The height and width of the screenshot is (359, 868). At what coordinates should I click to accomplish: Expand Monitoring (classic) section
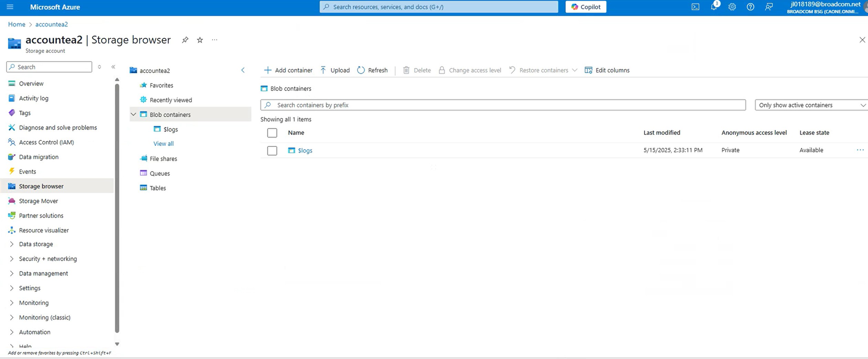point(12,317)
